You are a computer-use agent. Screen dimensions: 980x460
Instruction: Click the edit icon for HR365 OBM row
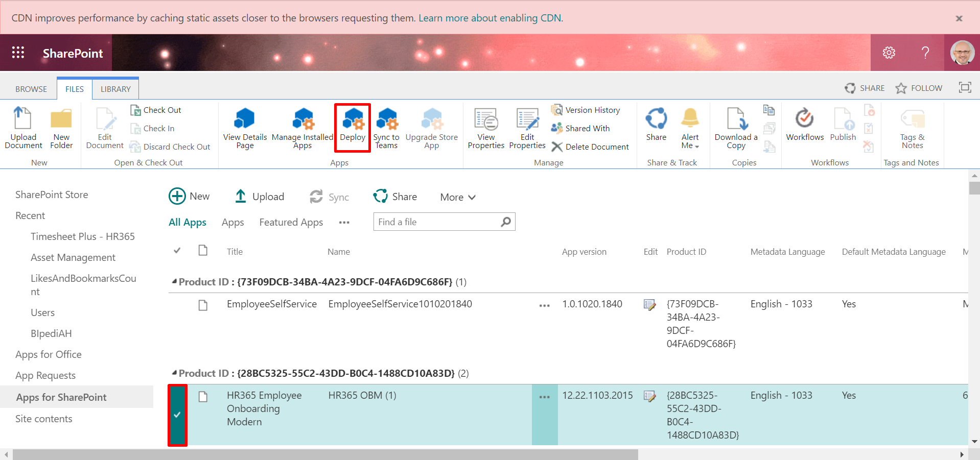tap(649, 396)
